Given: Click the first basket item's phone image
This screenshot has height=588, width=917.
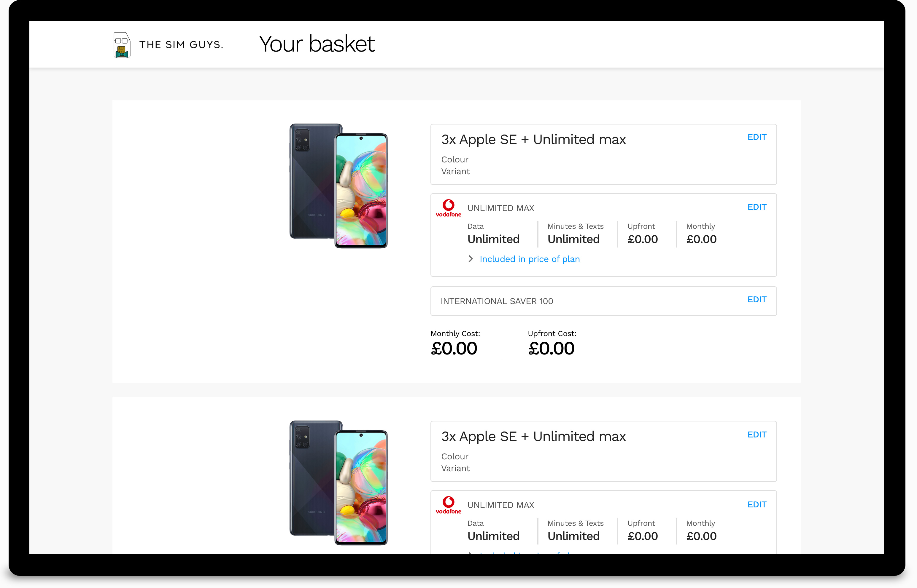Looking at the screenshot, I should (338, 186).
